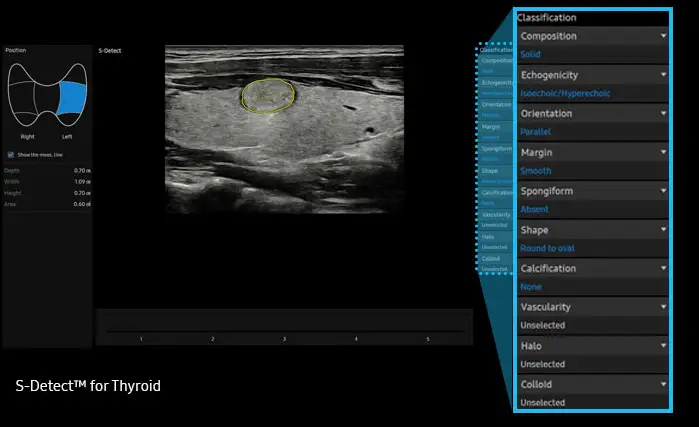The width and height of the screenshot is (699, 427).
Task: Click the Classification panel heading
Action: tap(547, 17)
